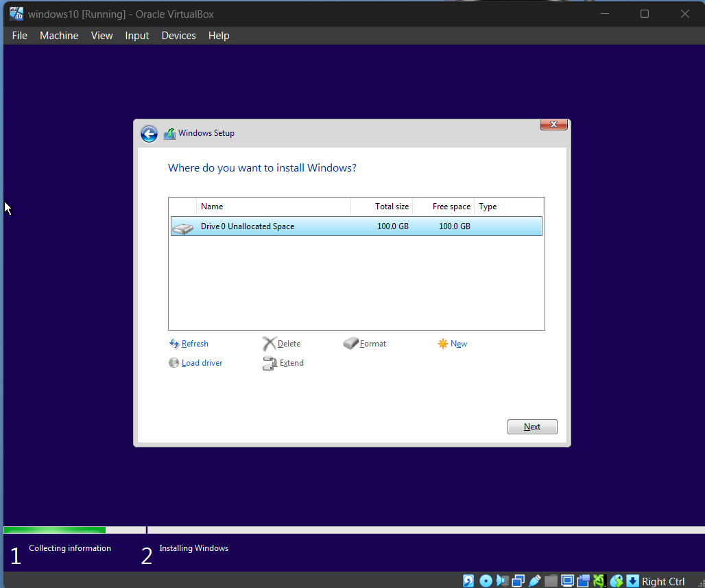Viewport: 705px width, 588px height.
Task: Click the network adapters status icon
Action: click(x=518, y=581)
